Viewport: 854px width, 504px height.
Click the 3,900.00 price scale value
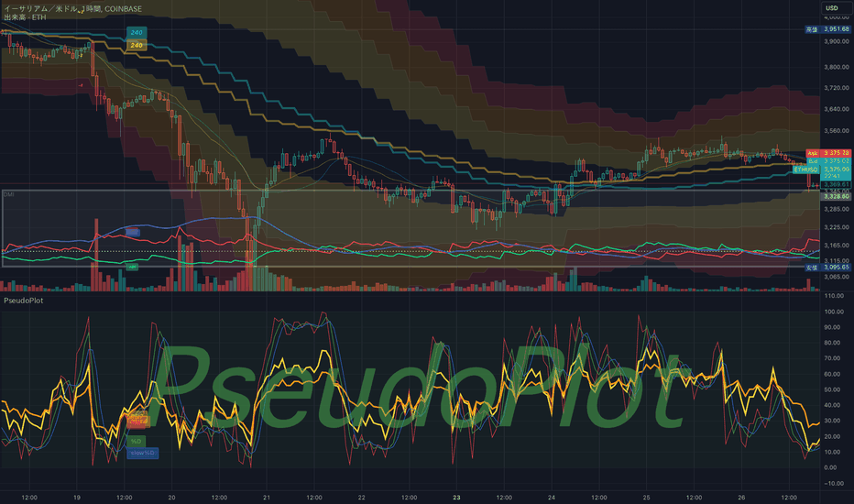click(836, 42)
